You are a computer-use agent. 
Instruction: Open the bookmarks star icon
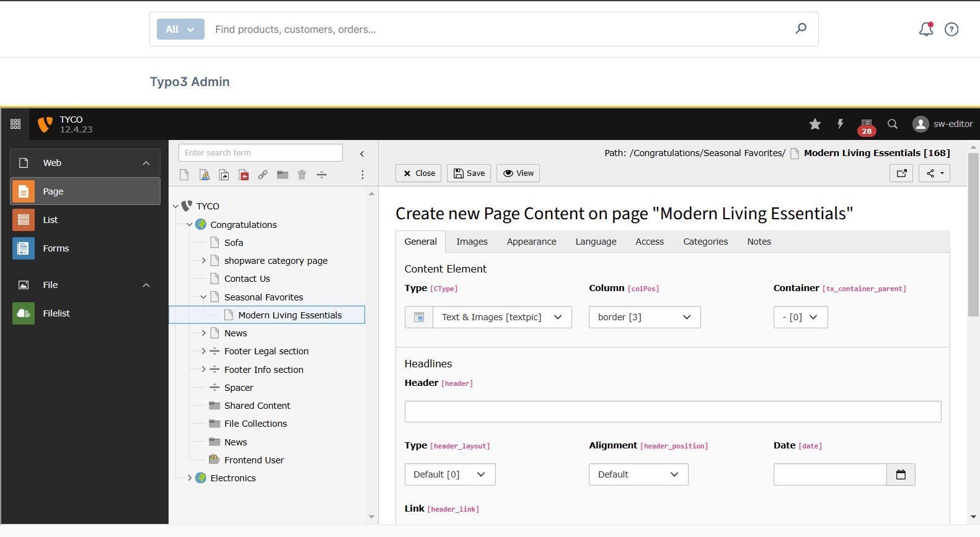pyautogui.click(x=814, y=124)
